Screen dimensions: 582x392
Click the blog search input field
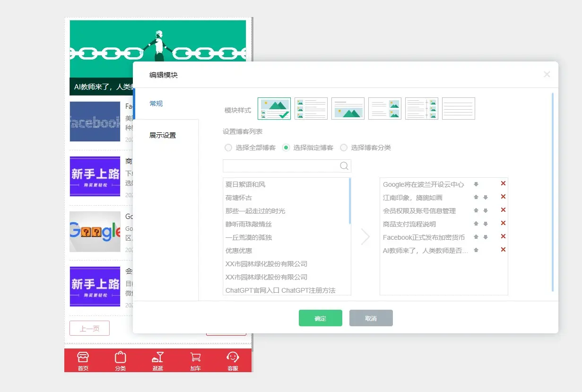click(x=281, y=166)
